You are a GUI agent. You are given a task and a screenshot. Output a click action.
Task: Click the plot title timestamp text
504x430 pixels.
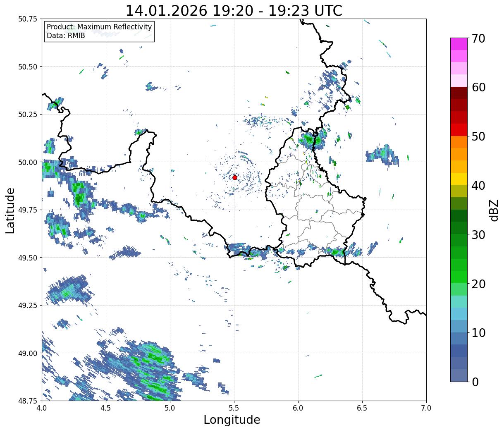click(x=234, y=10)
